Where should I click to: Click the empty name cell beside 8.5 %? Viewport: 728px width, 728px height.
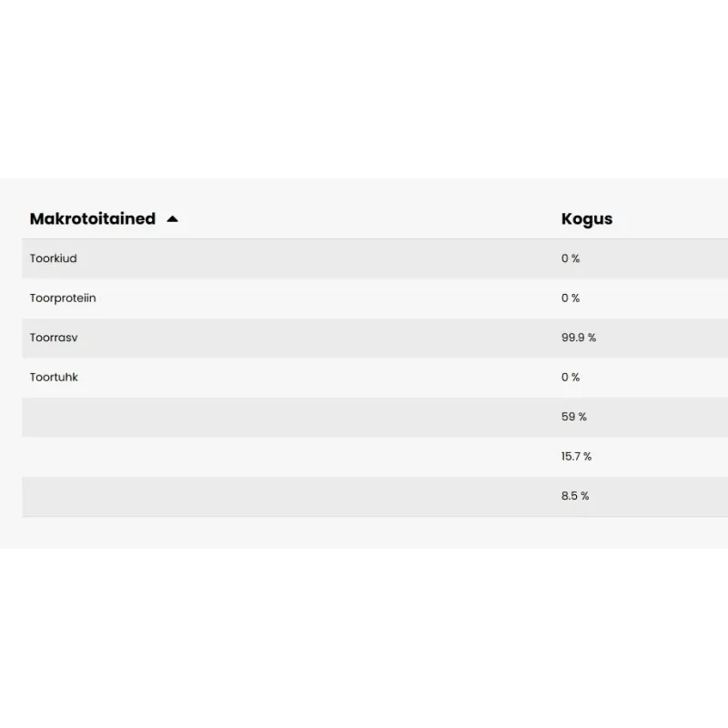(273, 496)
